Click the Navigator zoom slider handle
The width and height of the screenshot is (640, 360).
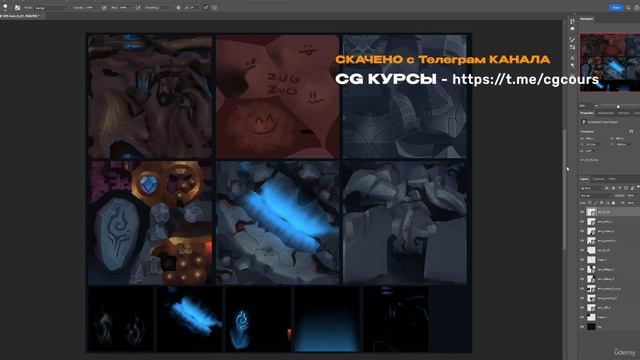pyautogui.click(x=618, y=107)
